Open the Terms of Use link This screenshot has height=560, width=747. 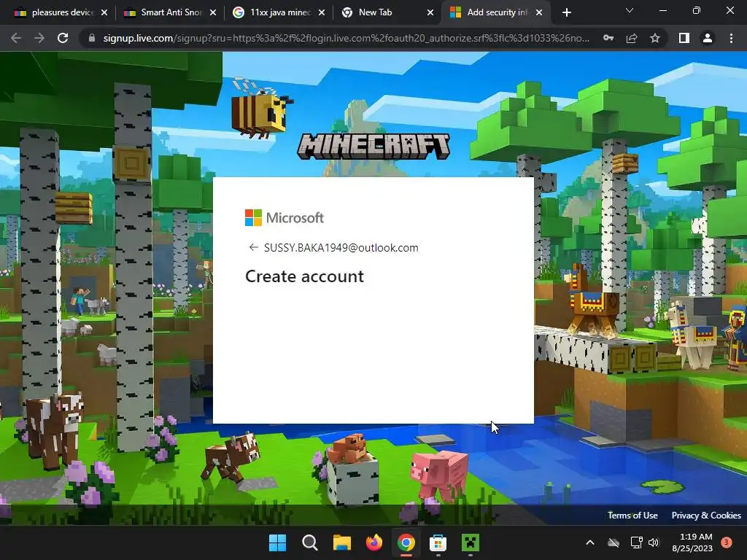[x=632, y=516]
